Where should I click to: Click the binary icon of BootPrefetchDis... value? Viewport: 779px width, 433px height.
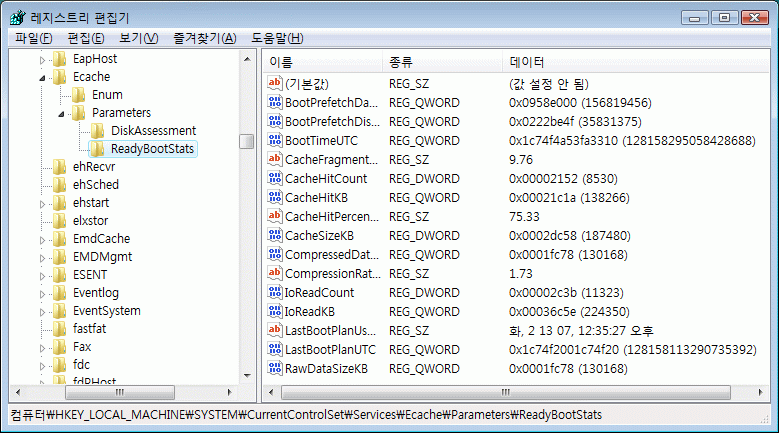tap(275, 121)
